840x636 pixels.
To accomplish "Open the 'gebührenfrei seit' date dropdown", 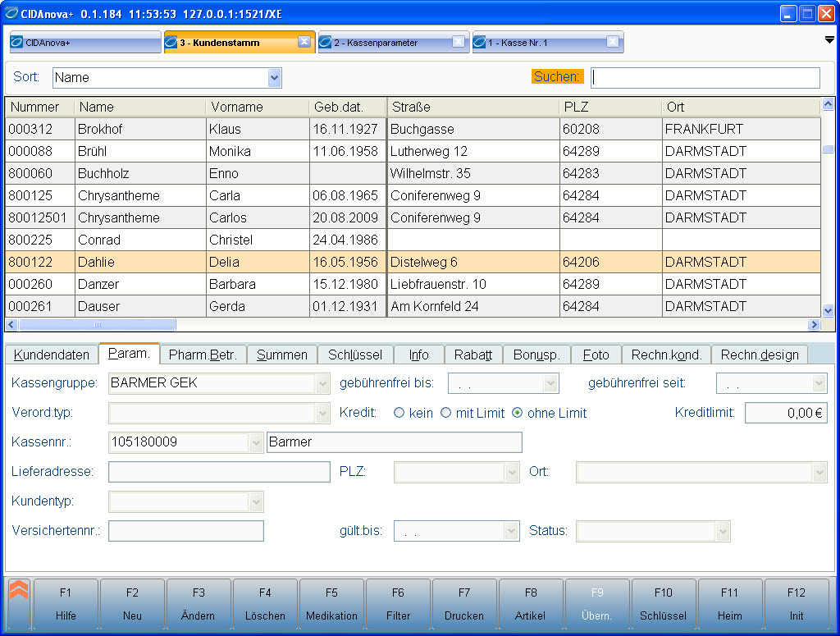I will click(x=819, y=383).
